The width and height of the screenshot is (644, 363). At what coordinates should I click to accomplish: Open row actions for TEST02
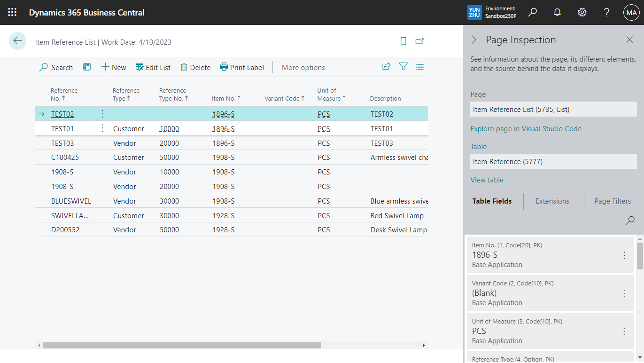tap(102, 113)
